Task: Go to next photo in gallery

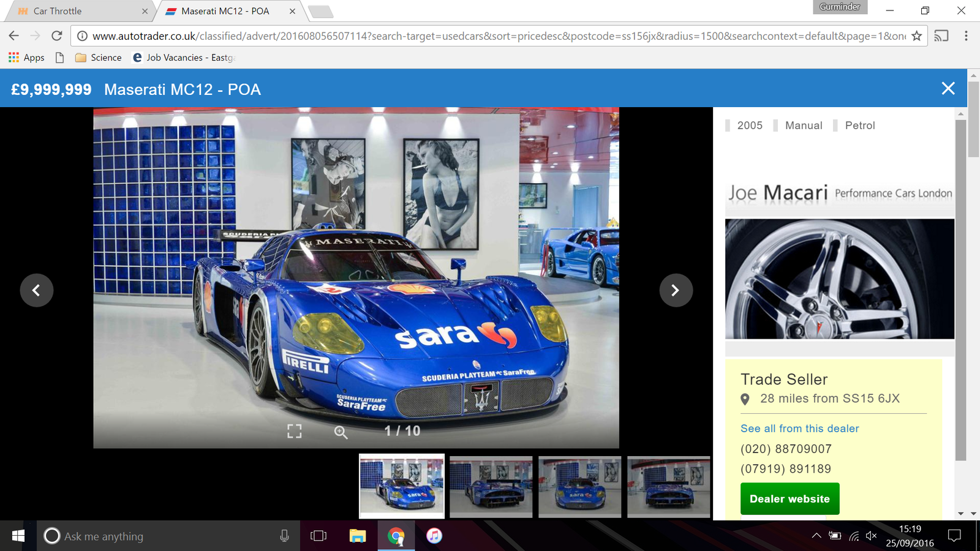Action: point(676,290)
